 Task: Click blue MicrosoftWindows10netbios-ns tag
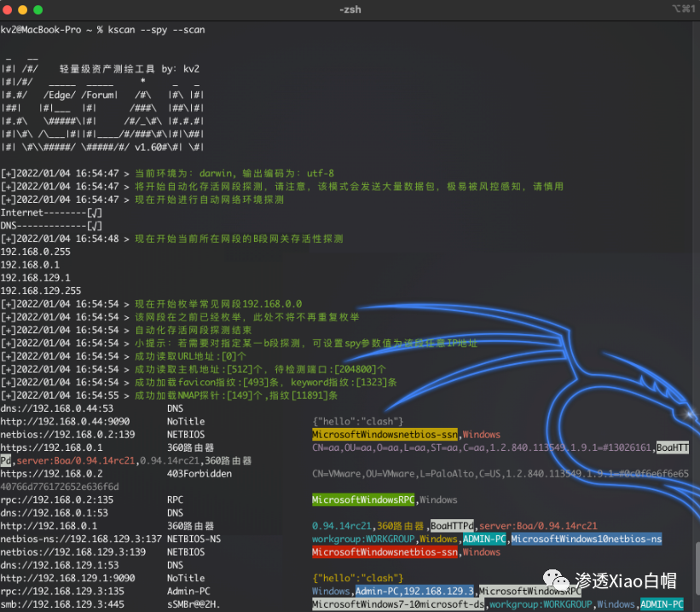pyautogui.click(x=587, y=540)
